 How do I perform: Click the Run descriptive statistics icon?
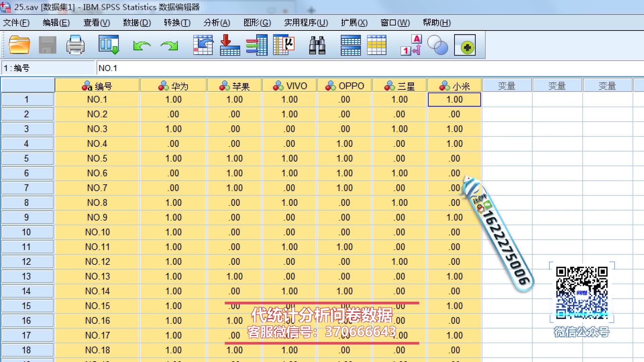pos(284,45)
